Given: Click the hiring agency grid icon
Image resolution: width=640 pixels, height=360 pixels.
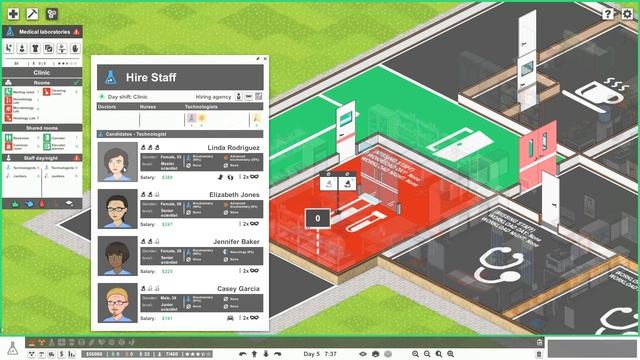Looking at the screenshot, I should tap(258, 97).
